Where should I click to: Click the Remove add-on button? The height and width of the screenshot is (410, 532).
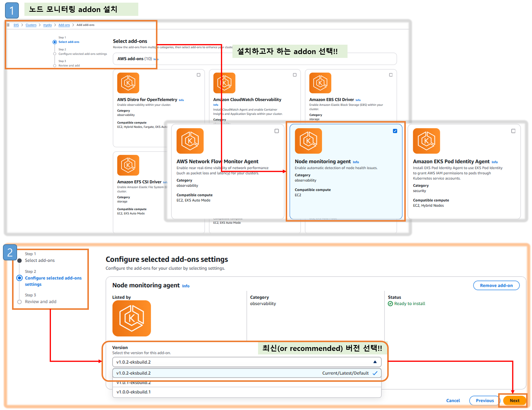tap(496, 285)
